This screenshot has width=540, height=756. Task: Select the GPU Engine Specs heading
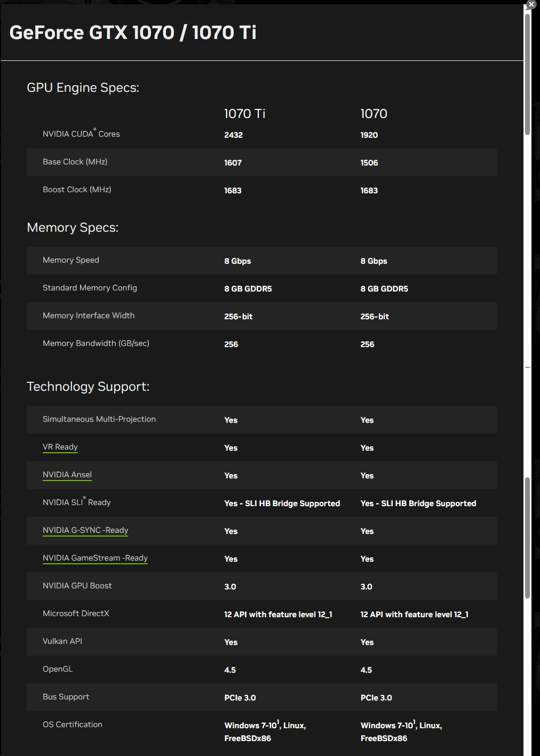[x=83, y=88]
